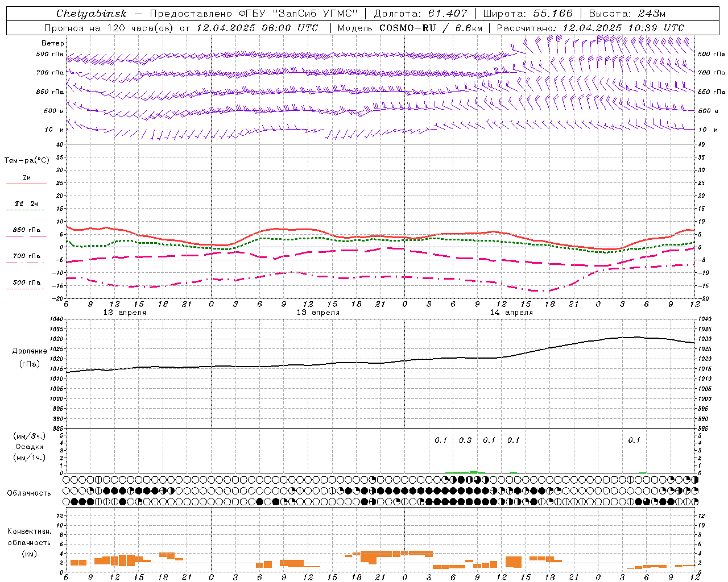Click the '12 апреля' date label

[125, 313]
